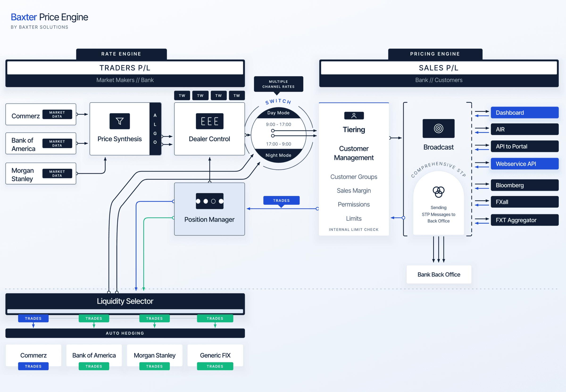
Task: Click the Market Makers // Bank subtitle
Action: pos(125,80)
